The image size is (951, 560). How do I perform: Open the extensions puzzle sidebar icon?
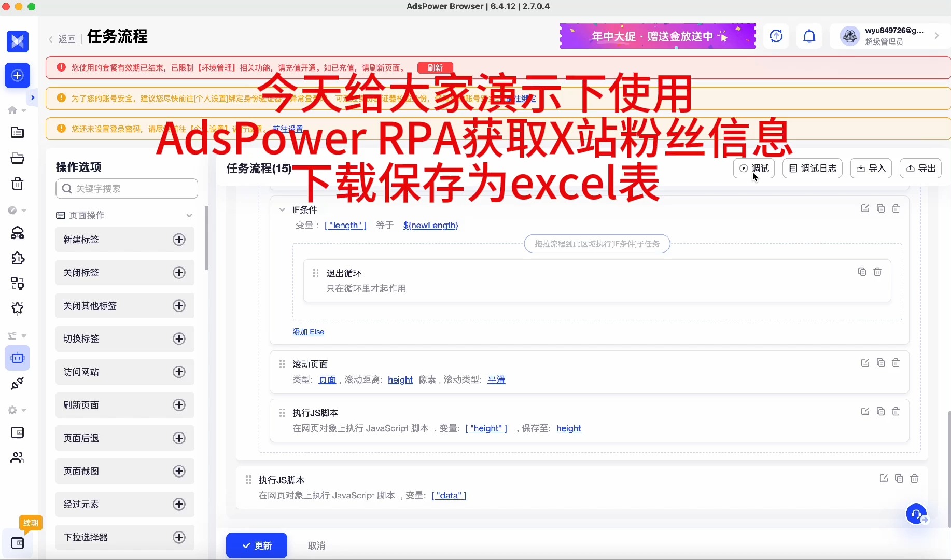(x=18, y=258)
